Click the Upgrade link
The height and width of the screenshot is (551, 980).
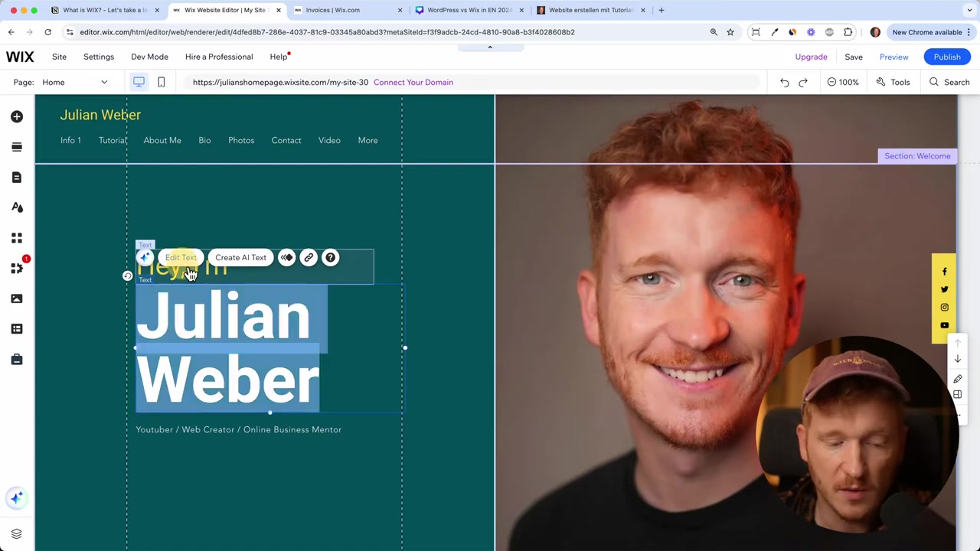pos(811,57)
